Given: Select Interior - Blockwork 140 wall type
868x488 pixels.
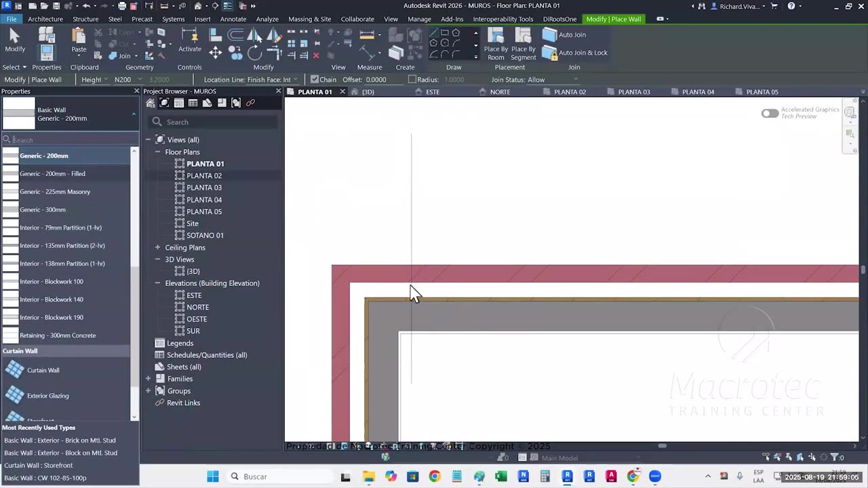Looking at the screenshot, I should pos(66,300).
